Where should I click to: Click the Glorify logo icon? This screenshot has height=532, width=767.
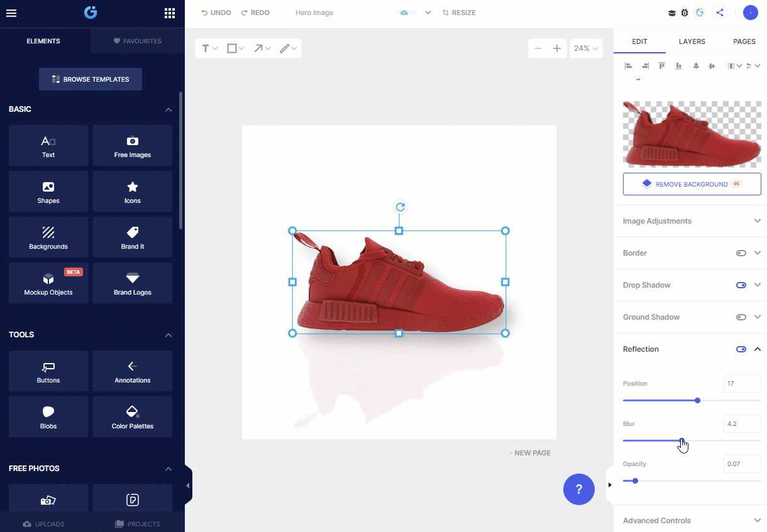[91, 13]
